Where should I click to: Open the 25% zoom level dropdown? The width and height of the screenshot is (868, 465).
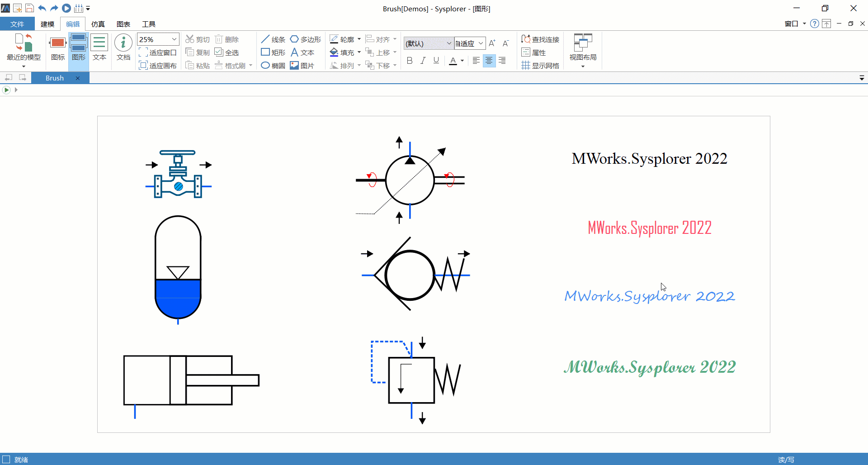[x=174, y=39]
